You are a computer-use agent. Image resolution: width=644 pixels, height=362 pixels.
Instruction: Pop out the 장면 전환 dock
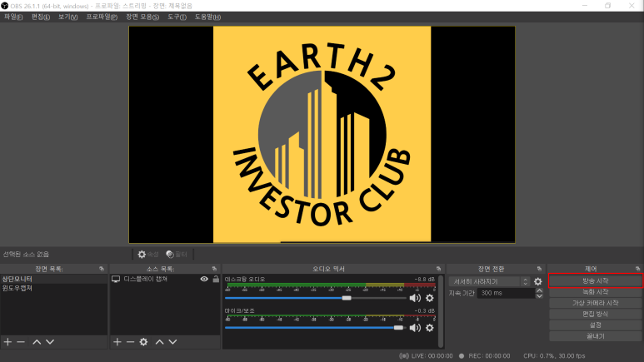pyautogui.click(x=539, y=269)
